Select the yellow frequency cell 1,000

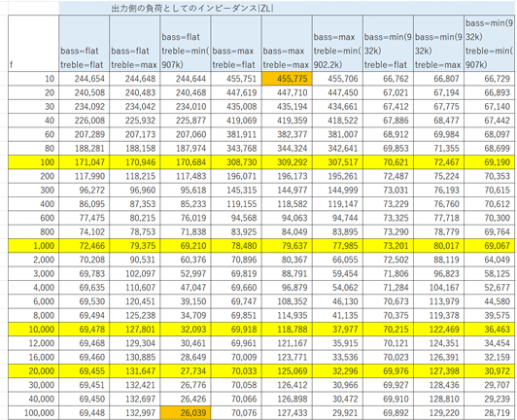34,245
